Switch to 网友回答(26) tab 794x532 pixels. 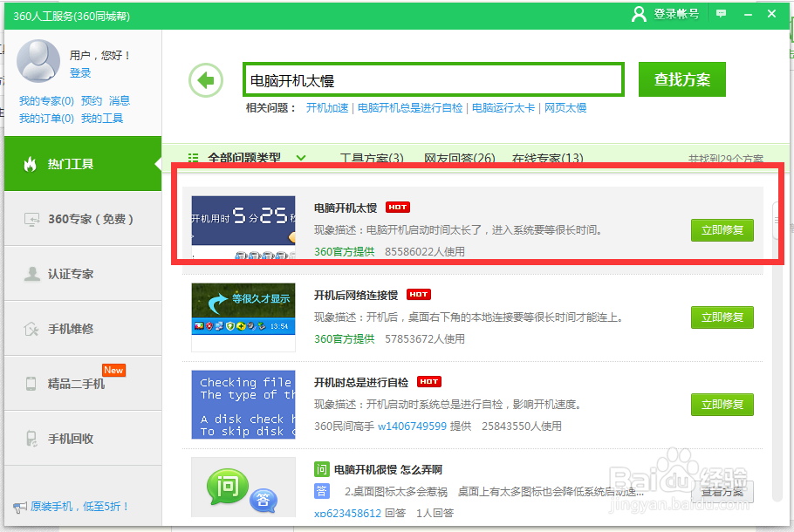coord(459,158)
